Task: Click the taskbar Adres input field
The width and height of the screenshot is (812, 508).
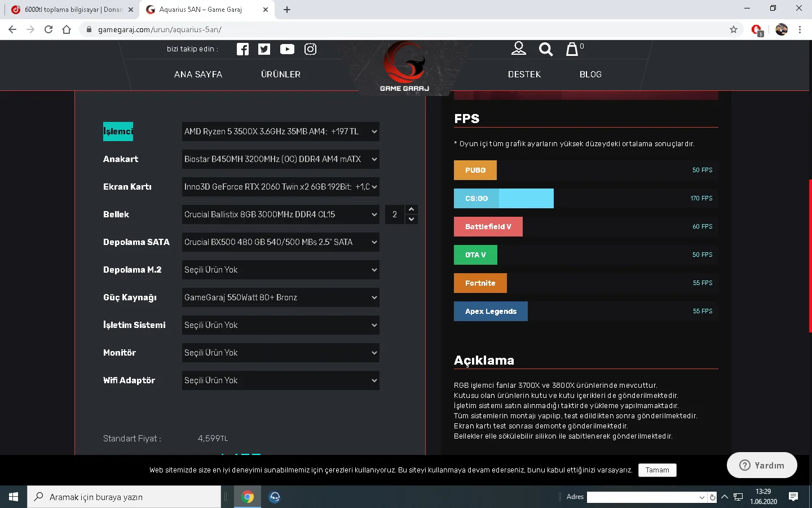Action: pyautogui.click(x=642, y=497)
